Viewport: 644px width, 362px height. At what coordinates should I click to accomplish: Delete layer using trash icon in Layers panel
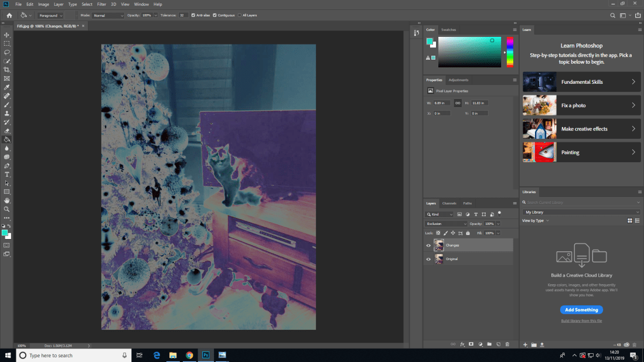(507, 344)
